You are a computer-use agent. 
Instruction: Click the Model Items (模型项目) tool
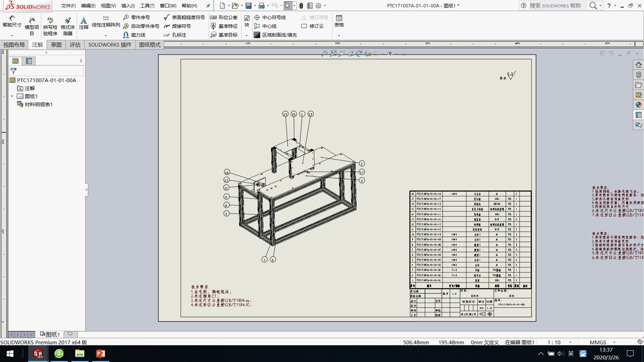(x=32, y=26)
